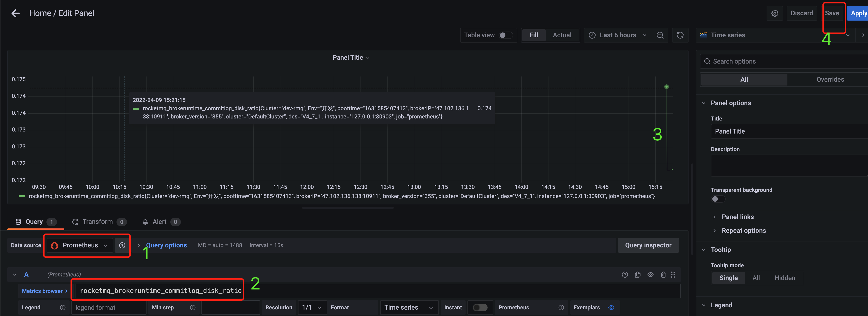The image size is (868, 316).
Task: Switch to the Transform tab
Action: click(x=97, y=221)
